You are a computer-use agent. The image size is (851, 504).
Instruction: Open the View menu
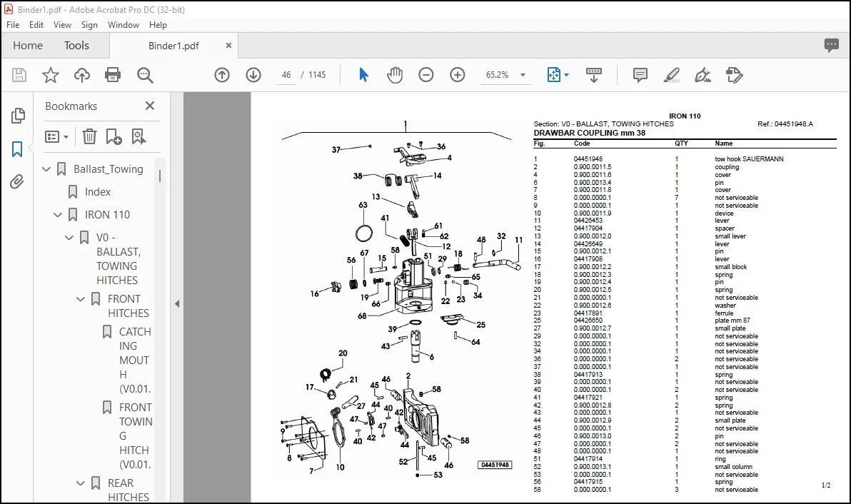[62, 25]
